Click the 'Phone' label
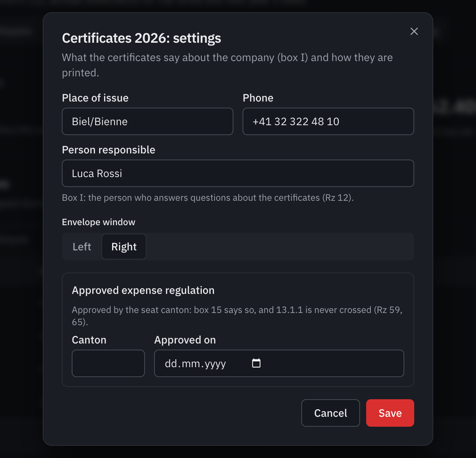476x458 pixels. point(258,98)
